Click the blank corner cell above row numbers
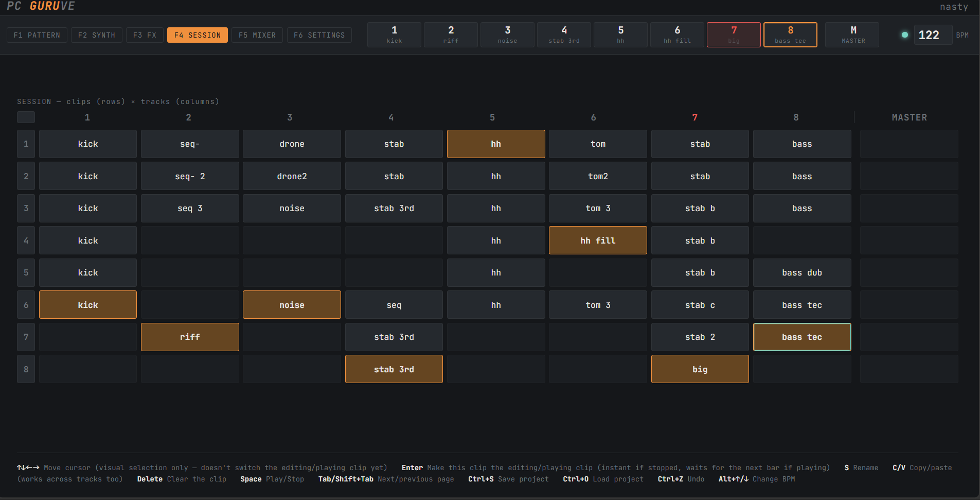This screenshot has height=500, width=980. pos(26,117)
